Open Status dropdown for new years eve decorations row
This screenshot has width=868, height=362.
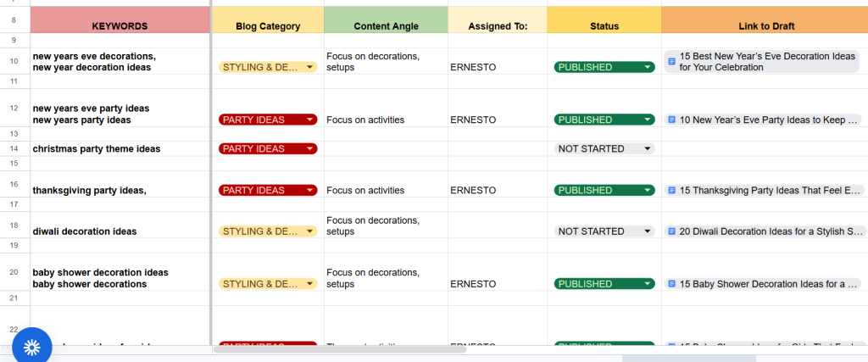(604, 67)
